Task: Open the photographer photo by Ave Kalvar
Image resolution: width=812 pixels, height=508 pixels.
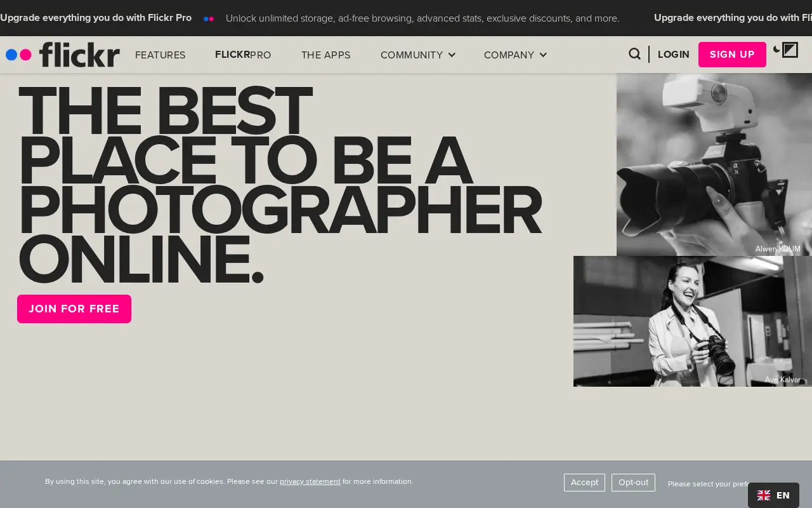Action: coord(693,321)
